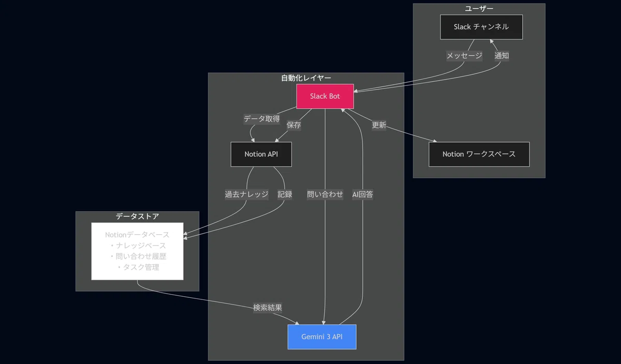Select the red Slack Bot node
The image size is (621, 364).
pyautogui.click(x=325, y=96)
